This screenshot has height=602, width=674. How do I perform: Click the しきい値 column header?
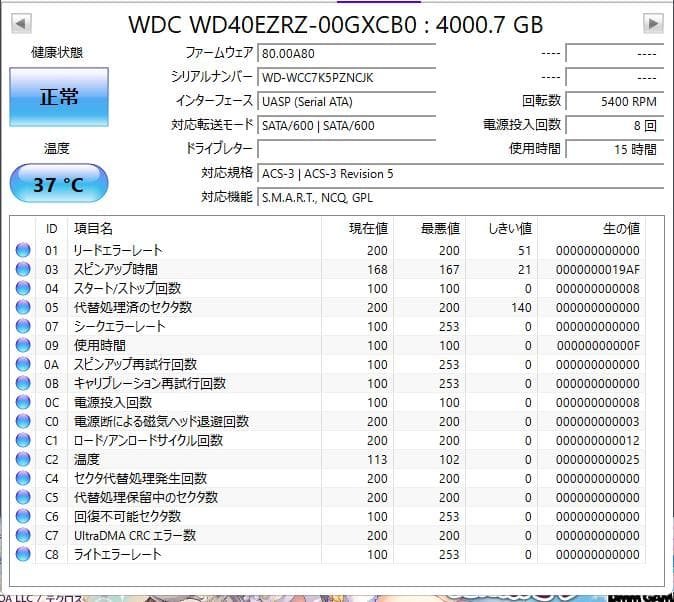502,228
